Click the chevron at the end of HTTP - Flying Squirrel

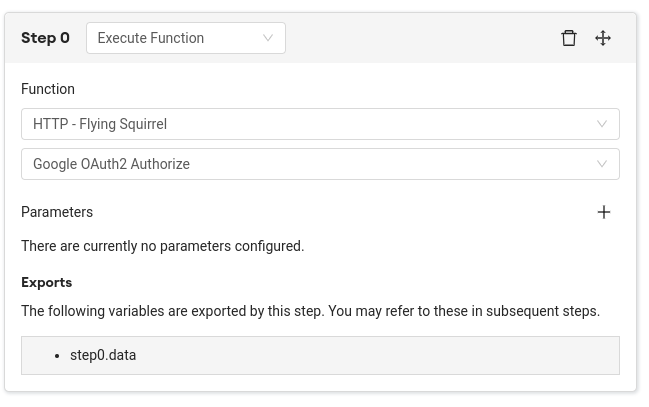(602, 124)
